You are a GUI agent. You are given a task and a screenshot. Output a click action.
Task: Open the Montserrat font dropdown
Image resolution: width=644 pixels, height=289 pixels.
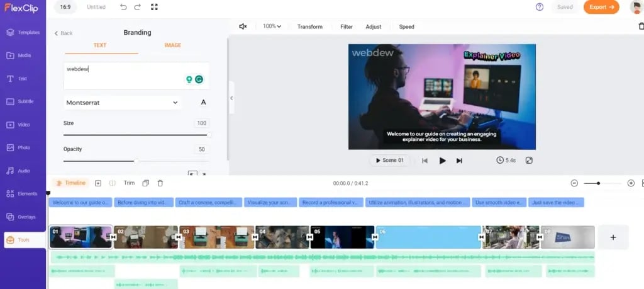click(x=122, y=103)
